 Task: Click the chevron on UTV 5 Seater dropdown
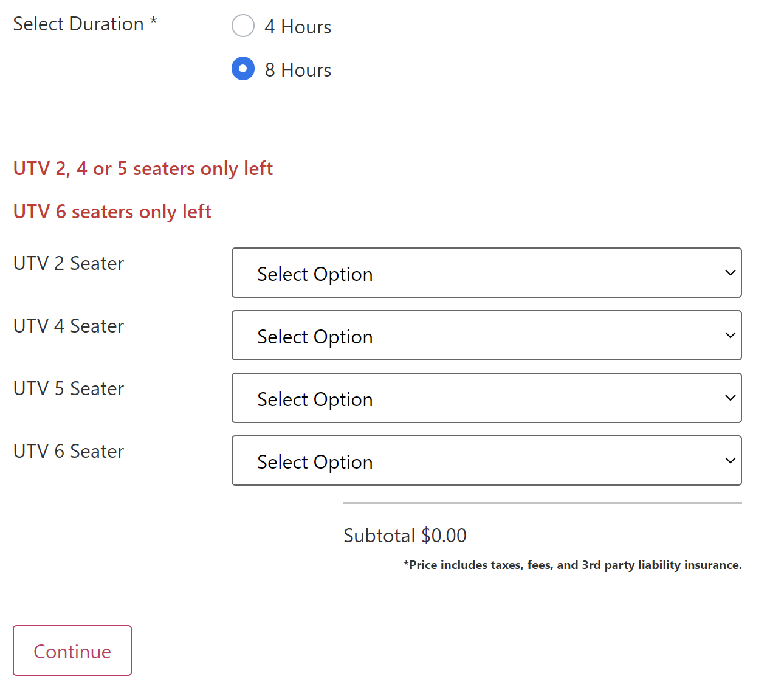(730, 398)
